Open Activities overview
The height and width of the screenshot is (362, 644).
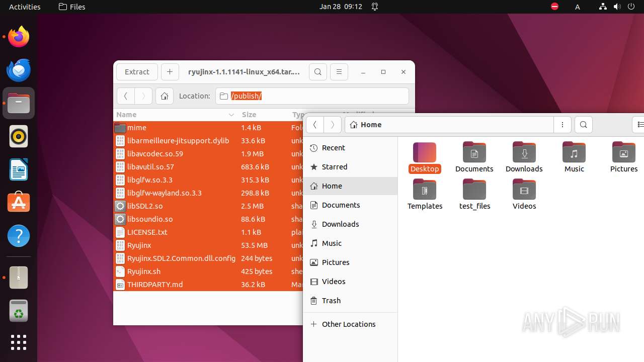pos(25,7)
